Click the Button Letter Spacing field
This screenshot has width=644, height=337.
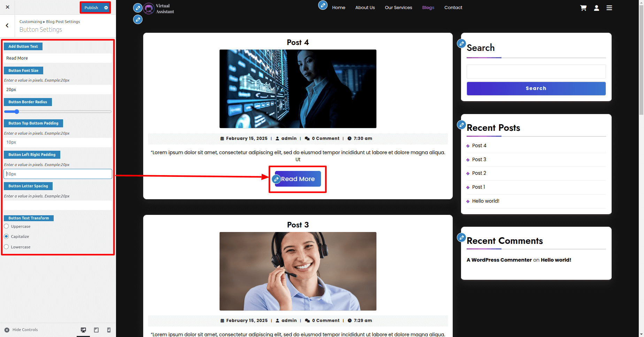[58, 205]
